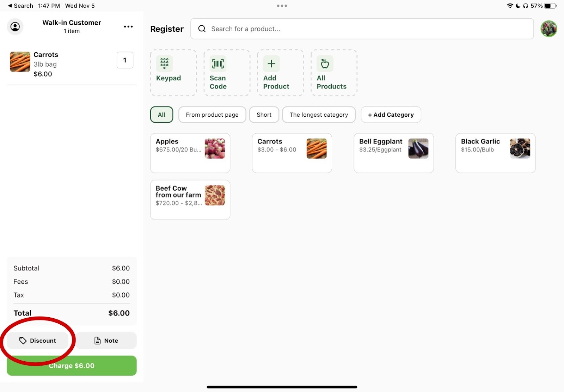Select the Black Garlic product card
564x392 pixels.
495,153
